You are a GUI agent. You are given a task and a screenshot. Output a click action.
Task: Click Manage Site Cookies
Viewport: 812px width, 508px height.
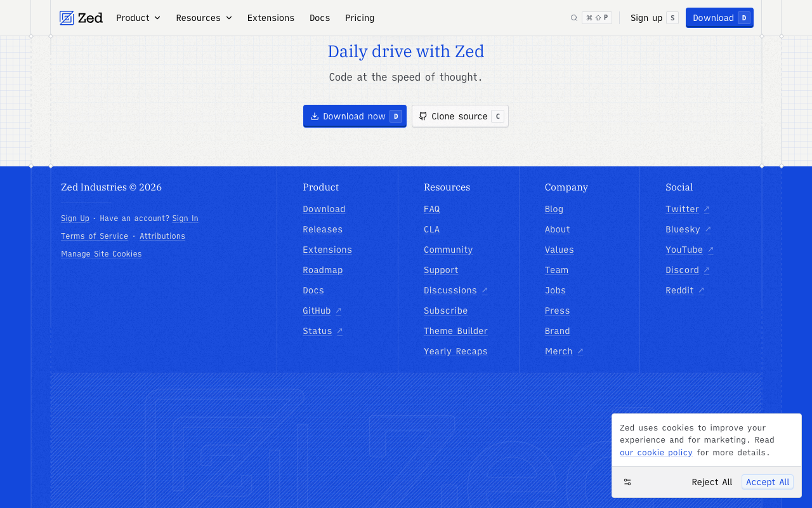point(101,254)
